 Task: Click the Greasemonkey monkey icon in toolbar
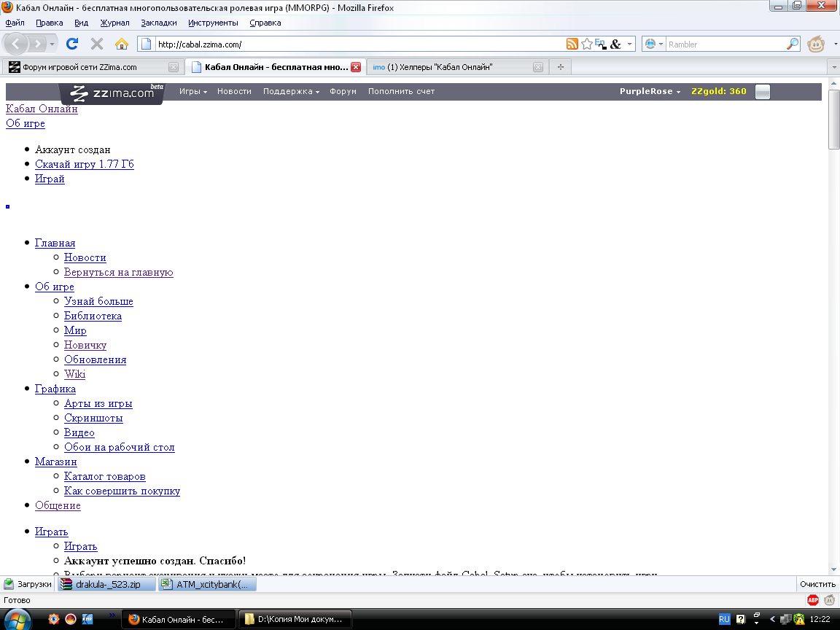(816, 44)
